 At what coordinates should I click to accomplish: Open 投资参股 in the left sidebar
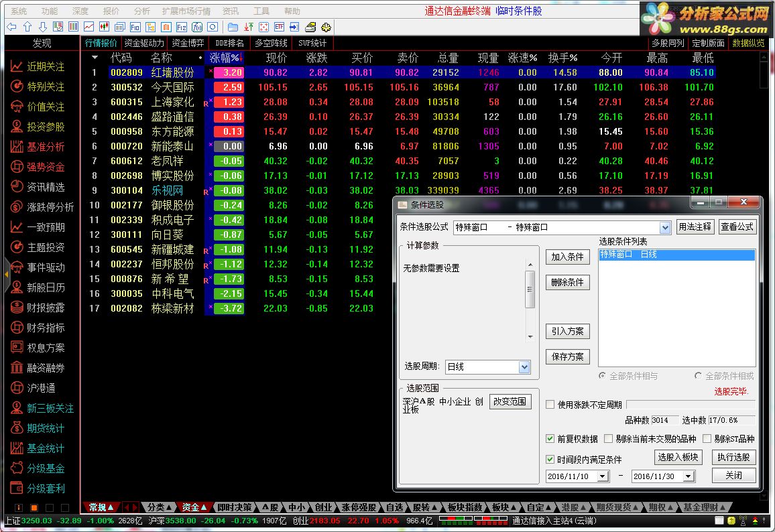click(38, 127)
